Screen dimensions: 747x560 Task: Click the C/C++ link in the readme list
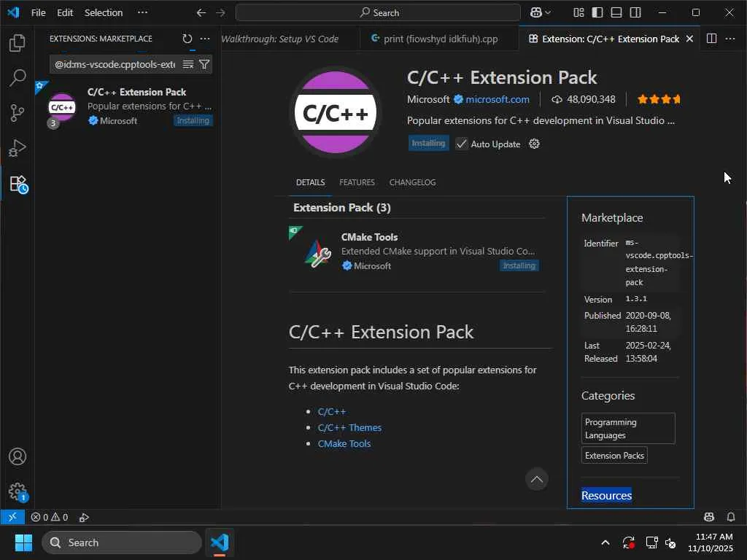pos(332,411)
